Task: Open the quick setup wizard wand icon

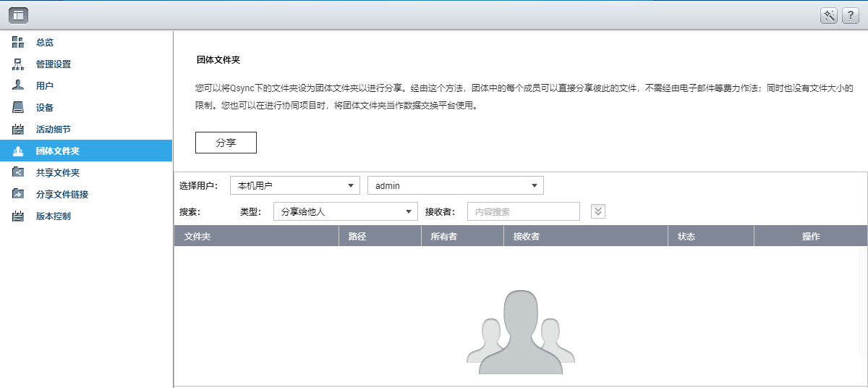Action: point(829,15)
